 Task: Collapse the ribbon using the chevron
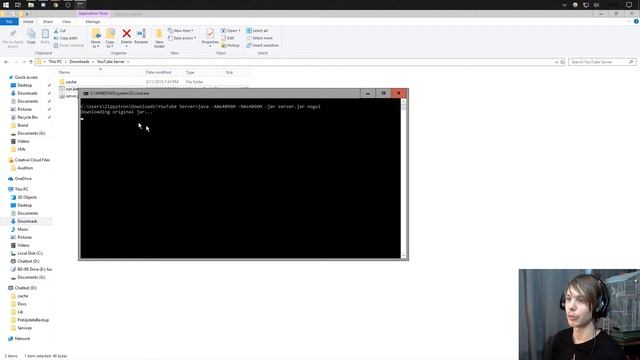click(629, 22)
